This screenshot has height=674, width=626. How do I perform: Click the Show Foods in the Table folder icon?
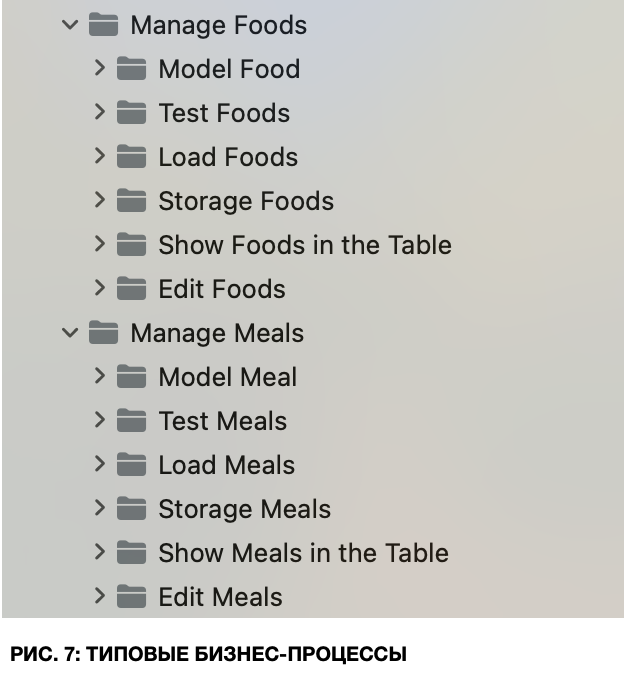coord(131,245)
